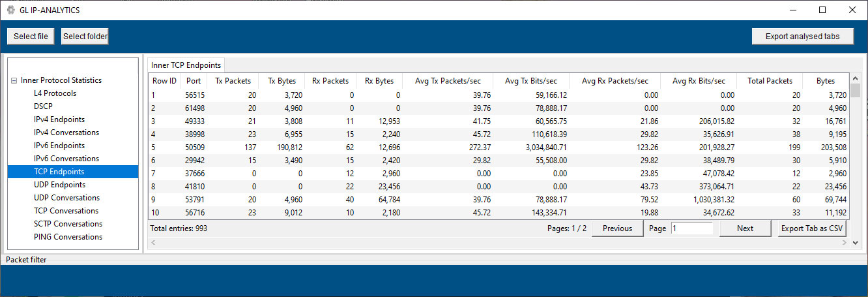Show SCTP Conversations statistics

(68, 224)
